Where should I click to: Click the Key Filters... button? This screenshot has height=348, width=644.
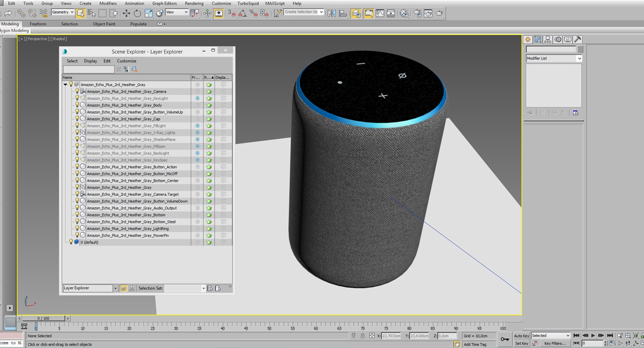point(554,344)
